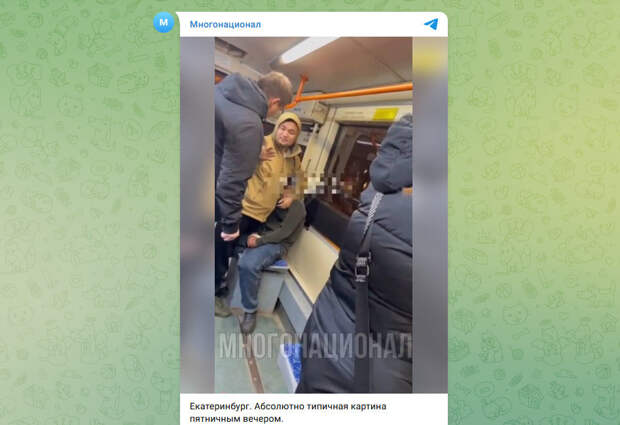Click the green patterned background left of post

[x=87, y=213]
